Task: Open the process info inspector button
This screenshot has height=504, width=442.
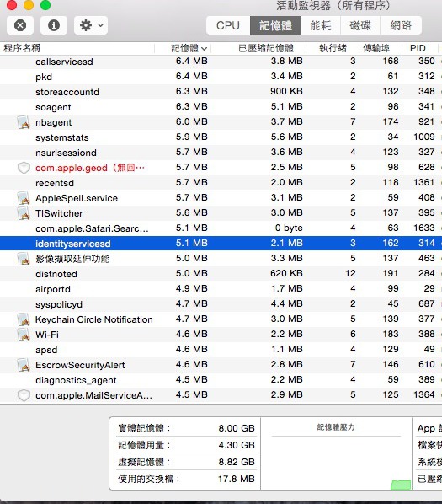Action: point(54,25)
